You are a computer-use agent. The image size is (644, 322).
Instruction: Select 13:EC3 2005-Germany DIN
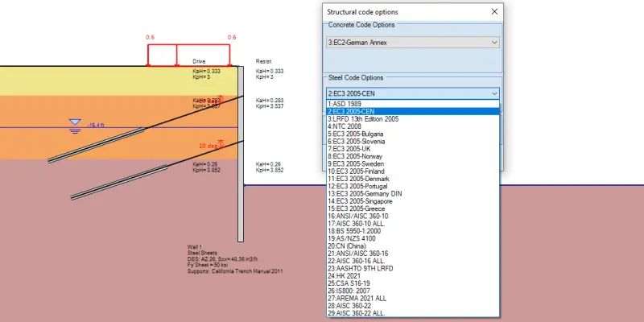click(413, 193)
